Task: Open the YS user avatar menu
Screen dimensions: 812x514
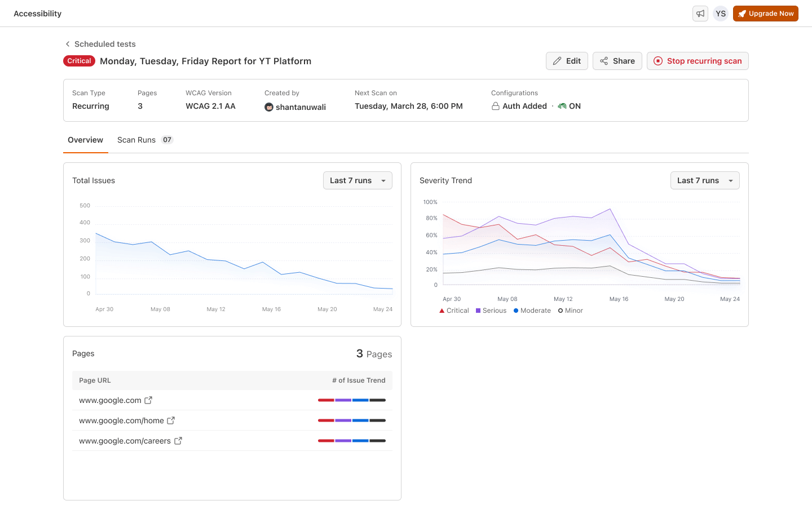Action: tap(720, 14)
